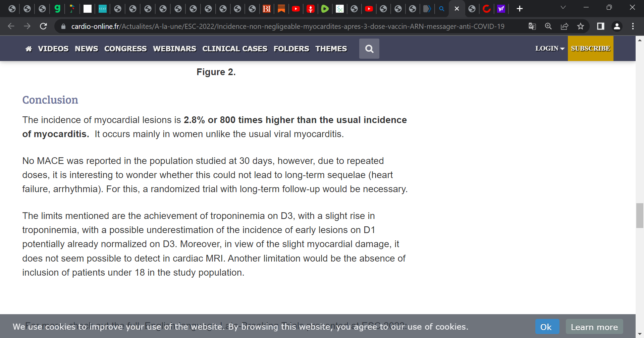Image resolution: width=644 pixels, height=338 pixels.
Task: Open the gray-blue chevron favicon tab
Action: pyautogui.click(x=427, y=9)
